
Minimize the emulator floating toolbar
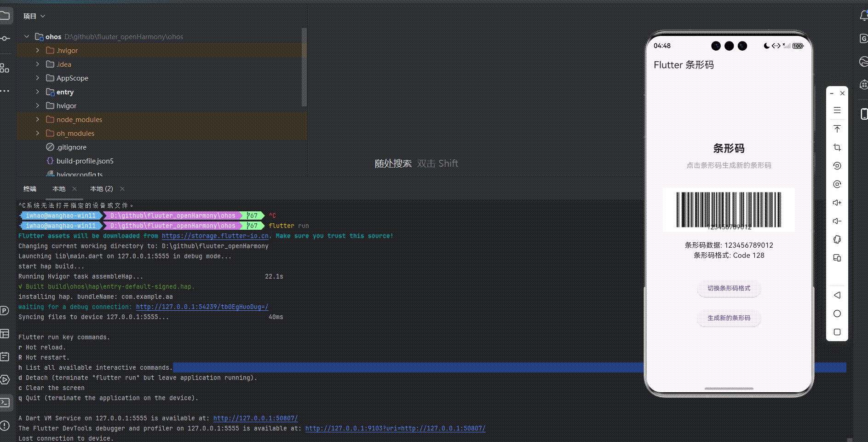pyautogui.click(x=832, y=93)
